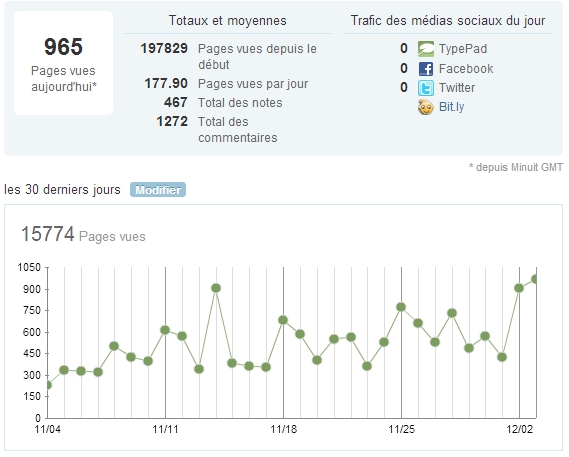Click the TypePad speech bubble icon
This screenshot has height=457, width=569.
click(x=426, y=49)
